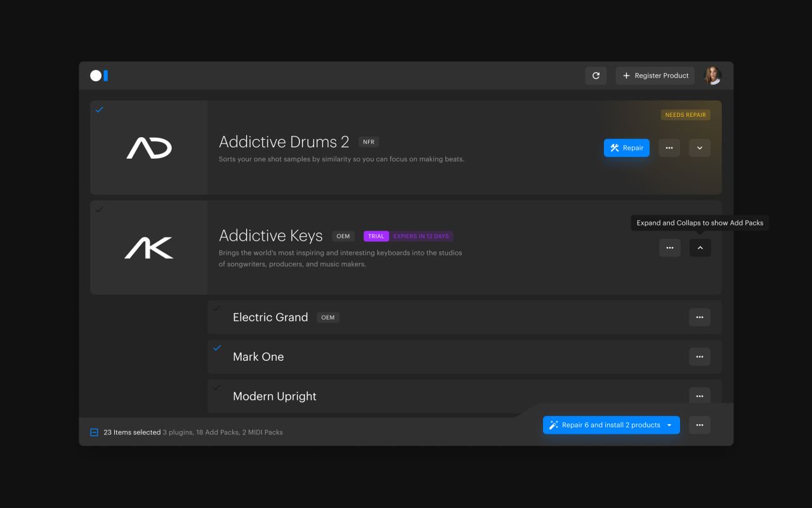The height and width of the screenshot is (508, 812).
Task: Open more options for Addictive Keys
Action: (x=669, y=248)
